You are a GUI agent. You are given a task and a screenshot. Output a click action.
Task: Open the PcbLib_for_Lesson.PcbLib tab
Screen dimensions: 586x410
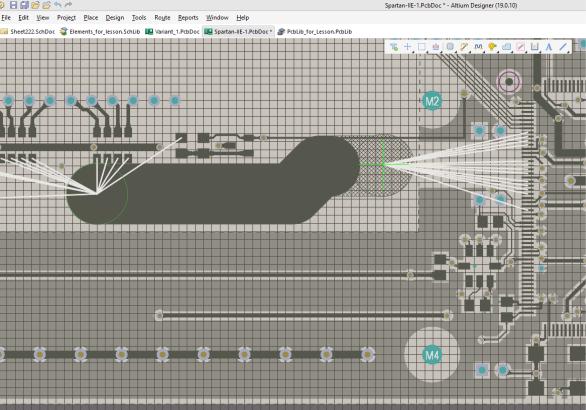coord(315,32)
